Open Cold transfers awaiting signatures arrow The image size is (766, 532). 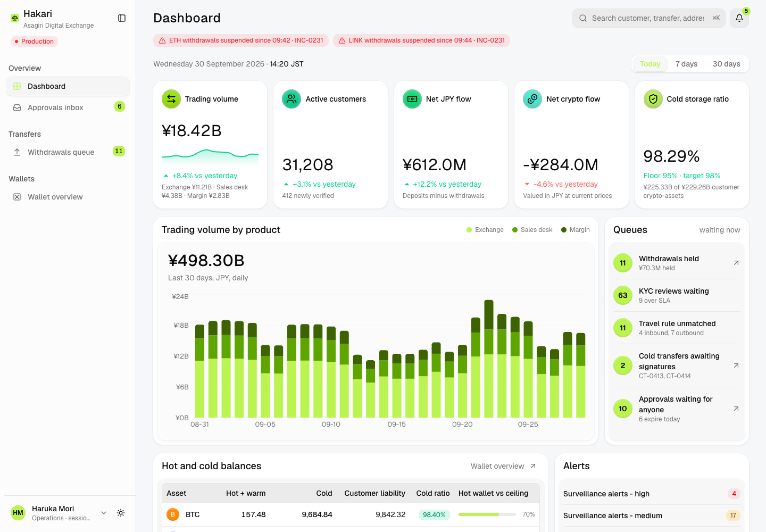pos(736,365)
